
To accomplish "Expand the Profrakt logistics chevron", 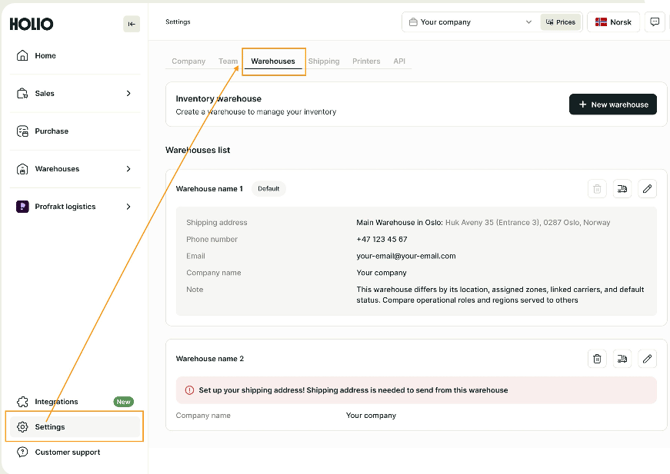I will pos(128,207).
